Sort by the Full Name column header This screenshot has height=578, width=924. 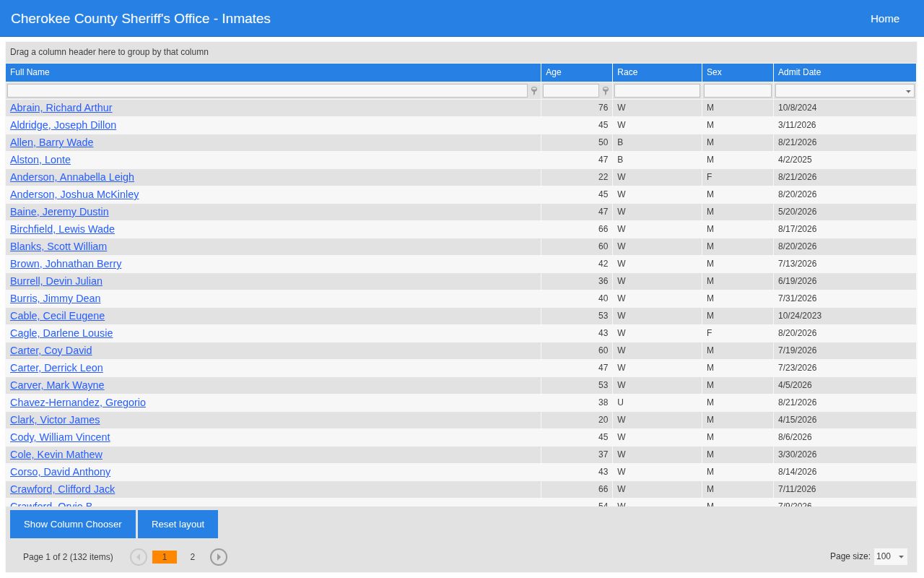[x=273, y=72]
